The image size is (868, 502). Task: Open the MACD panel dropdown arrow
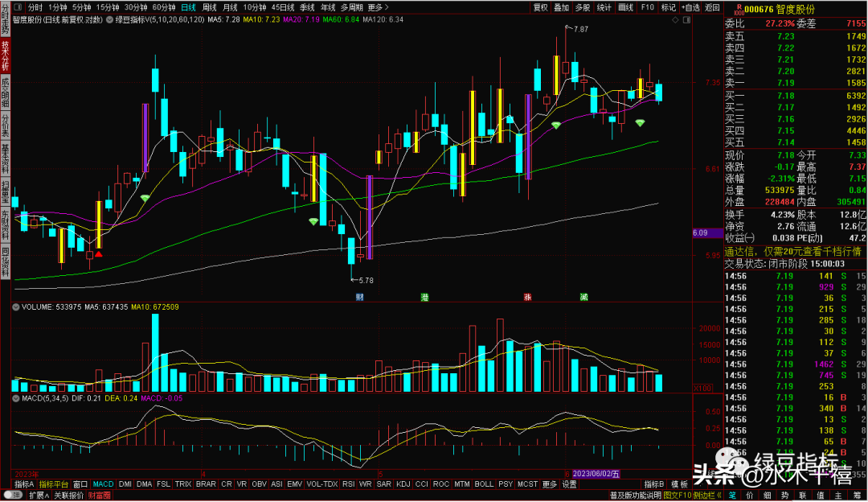[x=16, y=398]
